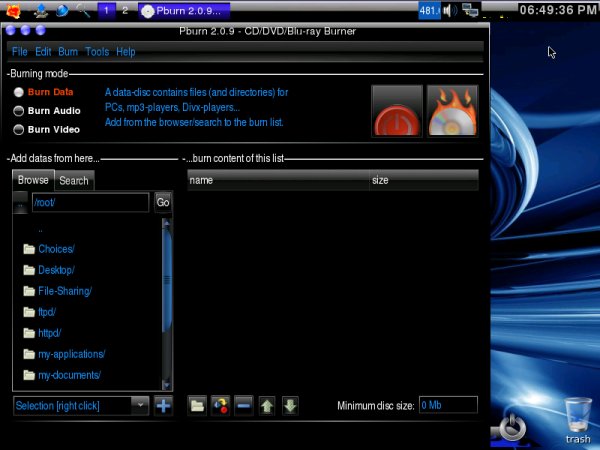This screenshot has width=600, height=450.
Task: Remove item using the minus icon
Action: pos(244,406)
